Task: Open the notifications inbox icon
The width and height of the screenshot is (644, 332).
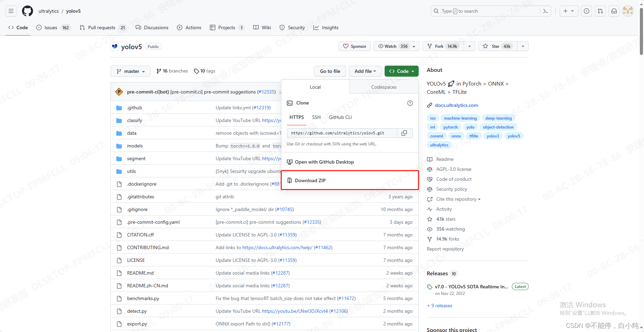Action: (x=614, y=11)
